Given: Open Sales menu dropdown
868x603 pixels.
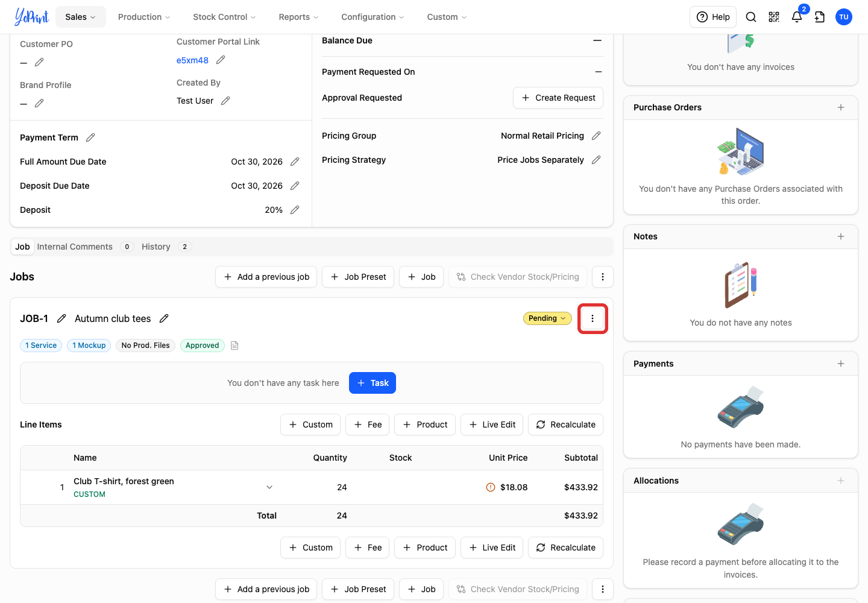Looking at the screenshot, I should 81,17.
